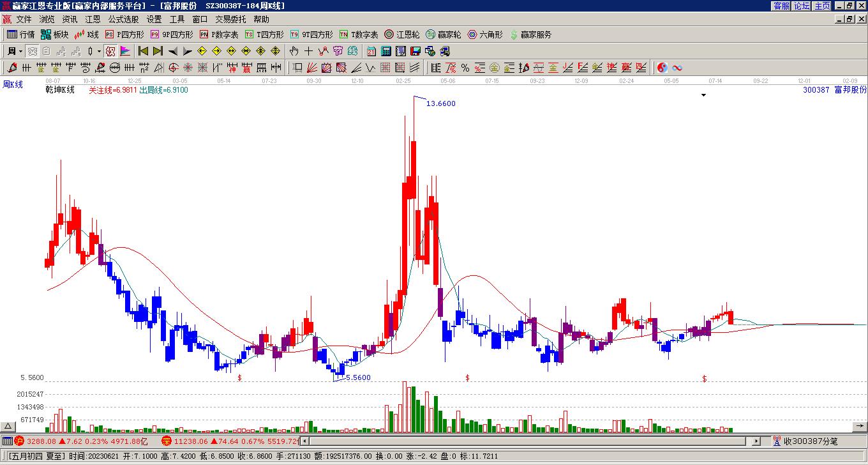Viewport: 868px width, 465px height.
Task: Open the 浏览 menu
Action: (47, 19)
